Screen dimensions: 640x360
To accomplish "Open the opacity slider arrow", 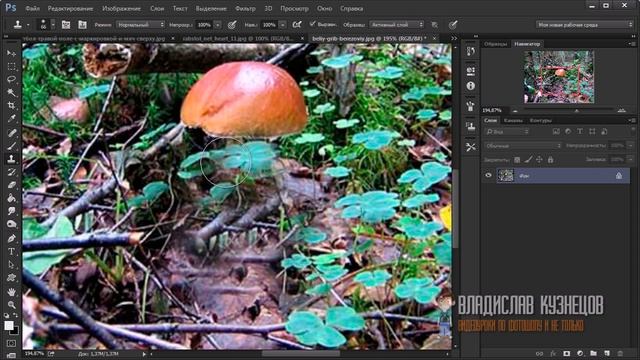I will tap(218, 25).
